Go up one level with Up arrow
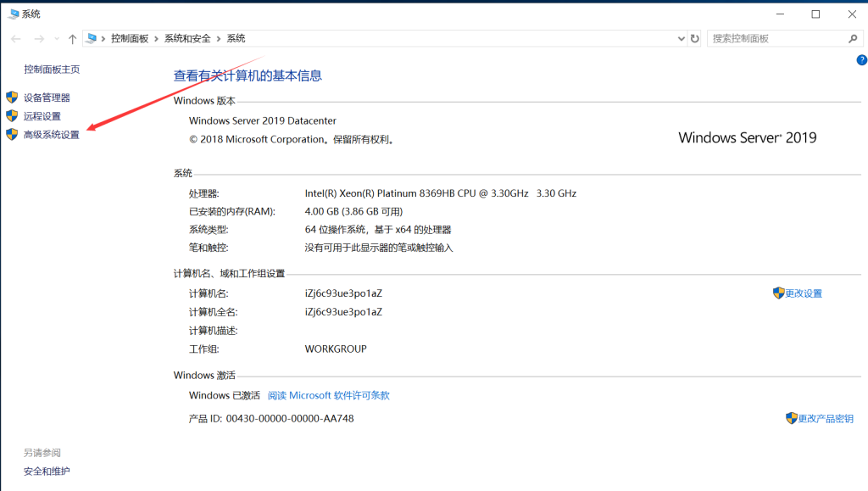This screenshot has width=868, height=491. (x=73, y=39)
